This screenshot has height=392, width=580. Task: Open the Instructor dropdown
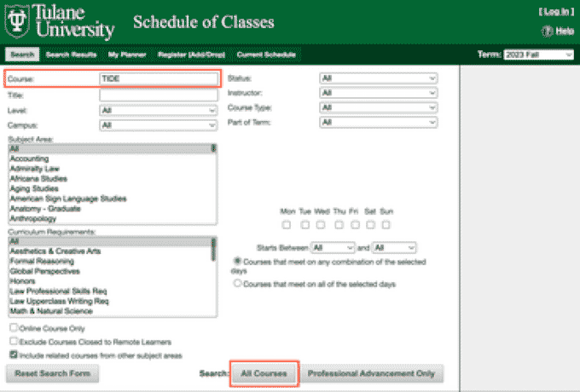[x=379, y=93]
